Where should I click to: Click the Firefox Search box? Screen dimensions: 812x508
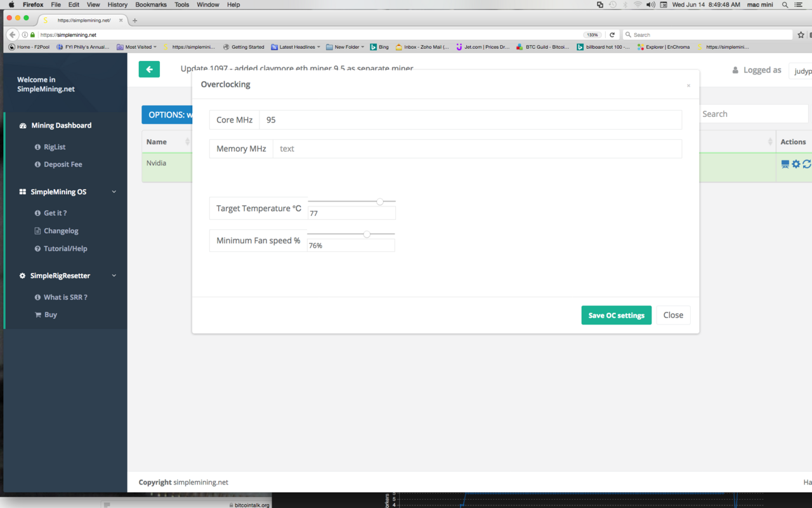coord(707,35)
